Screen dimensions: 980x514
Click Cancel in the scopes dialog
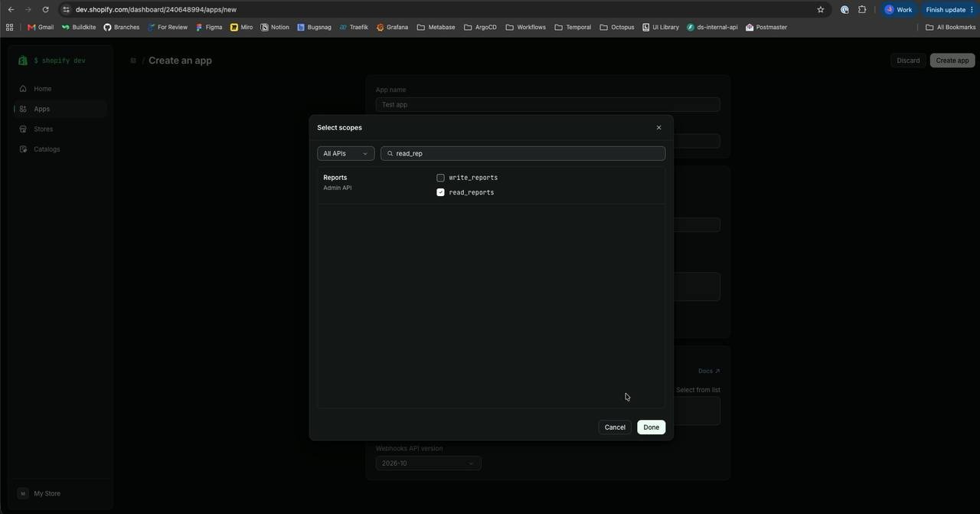[x=615, y=427]
